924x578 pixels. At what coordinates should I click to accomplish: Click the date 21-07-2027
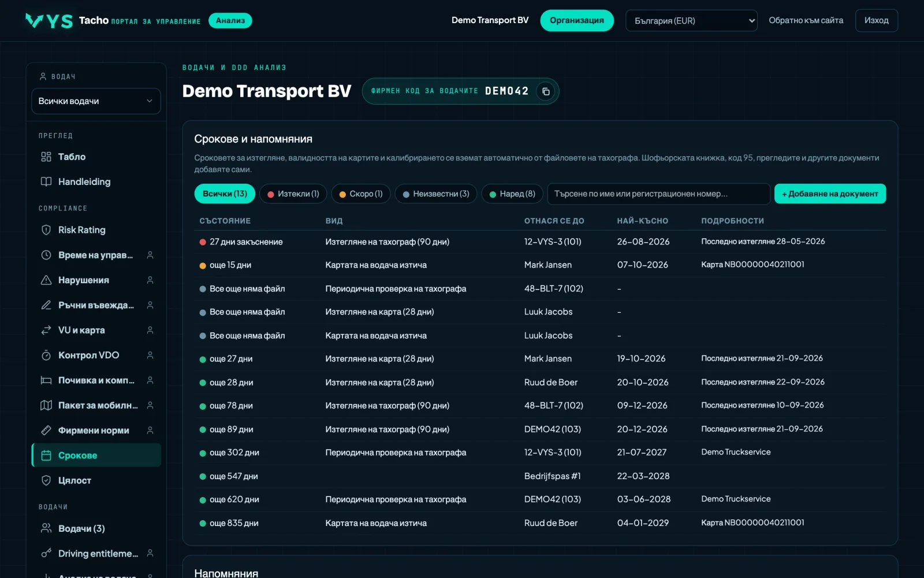(642, 453)
